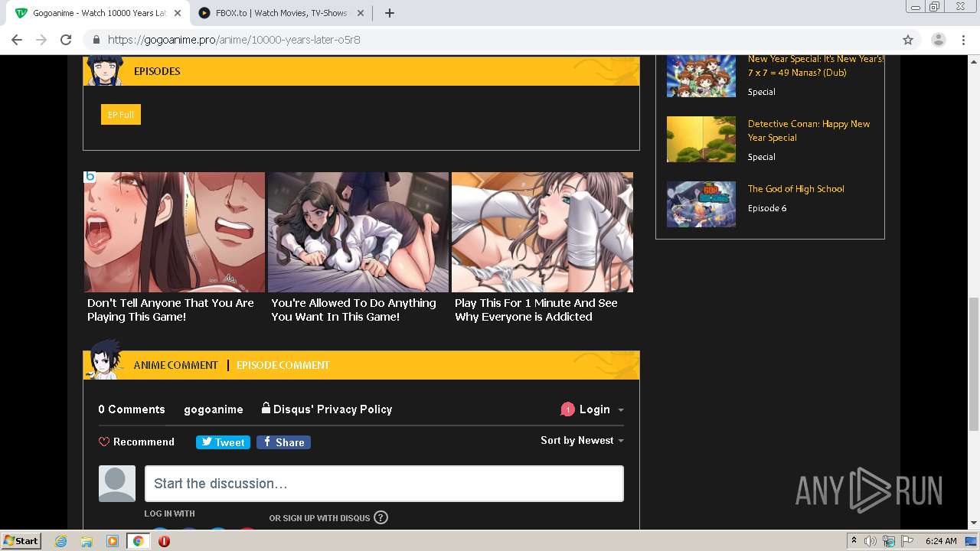Click the Chrome taskbar icon
980x551 pixels.
[138, 541]
